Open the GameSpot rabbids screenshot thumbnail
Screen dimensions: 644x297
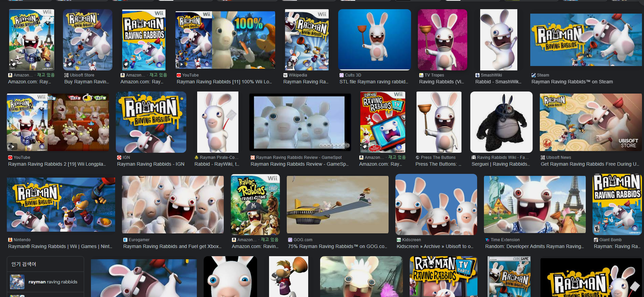(300, 122)
